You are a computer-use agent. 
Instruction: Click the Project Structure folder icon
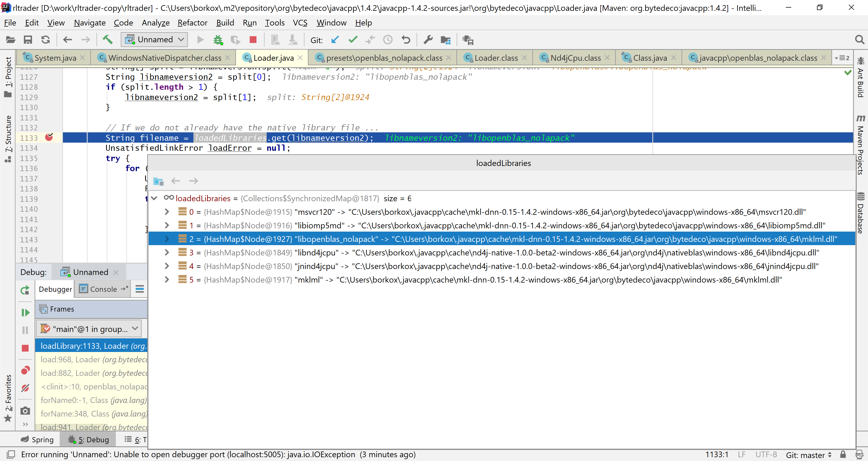pyautogui.click(x=446, y=40)
